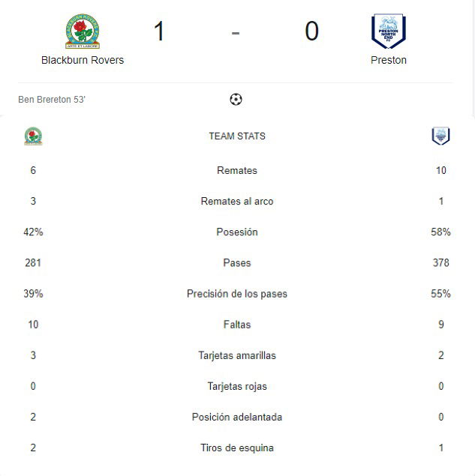Click the soccer ball goal icon
475x476 pixels.
coord(236,99)
